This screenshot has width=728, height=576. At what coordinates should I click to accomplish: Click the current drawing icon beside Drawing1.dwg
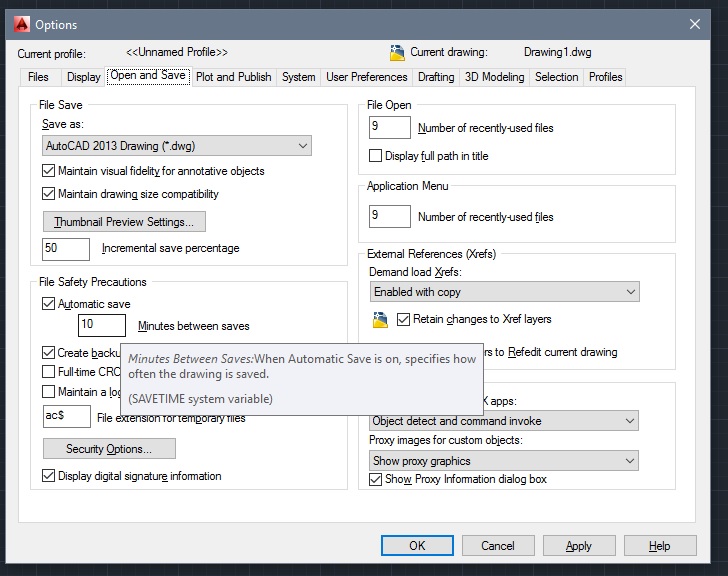(397, 53)
